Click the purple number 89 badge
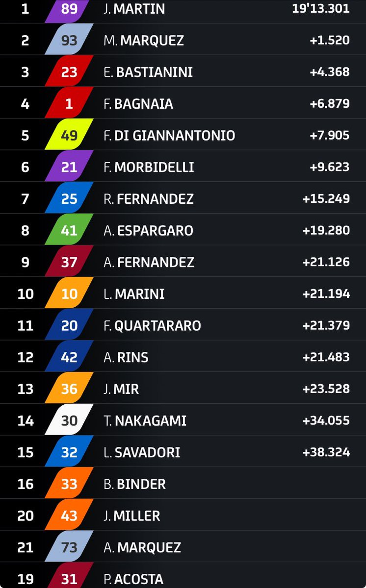The width and height of the screenshot is (366, 588). [69, 9]
